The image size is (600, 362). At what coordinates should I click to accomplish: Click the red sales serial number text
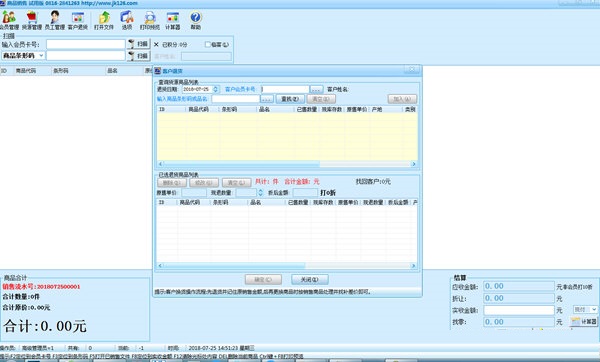coord(41,287)
